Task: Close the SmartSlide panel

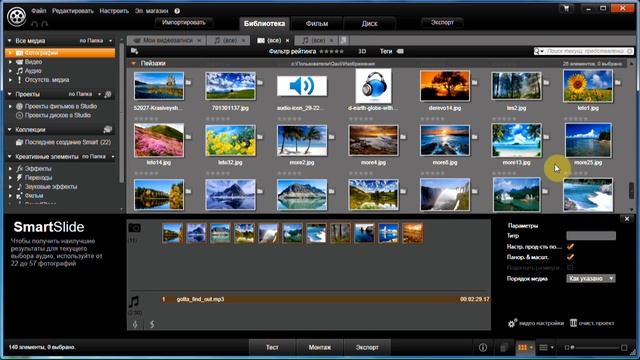Action: pos(627,219)
